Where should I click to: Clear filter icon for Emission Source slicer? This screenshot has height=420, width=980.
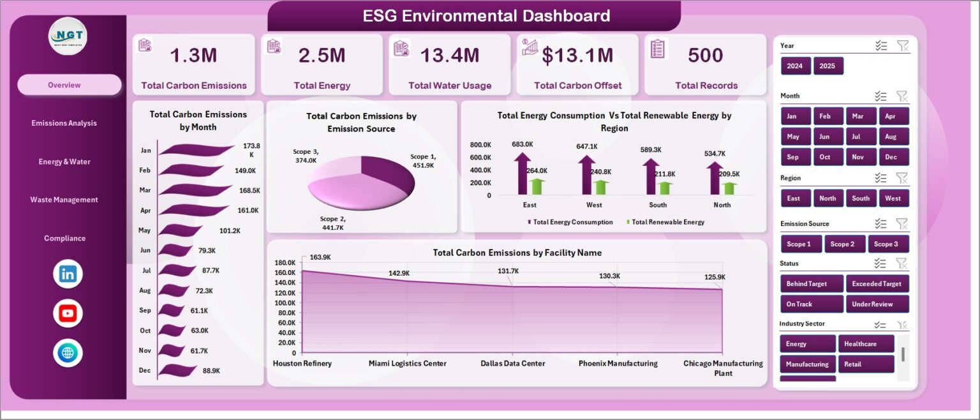click(x=902, y=223)
